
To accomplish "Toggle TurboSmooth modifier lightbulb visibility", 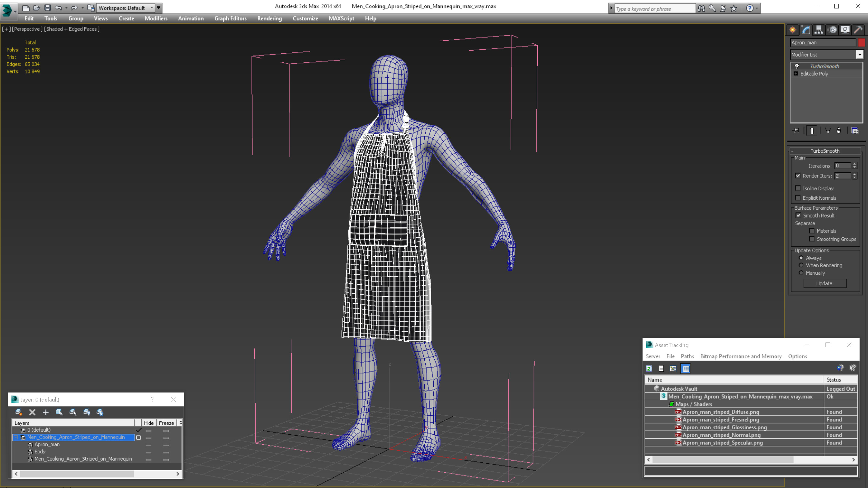I will coord(797,66).
